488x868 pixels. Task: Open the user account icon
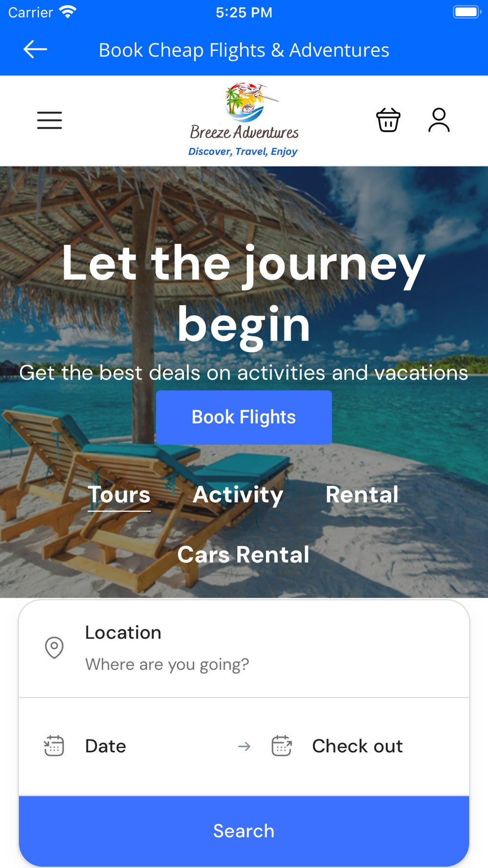[x=439, y=120]
